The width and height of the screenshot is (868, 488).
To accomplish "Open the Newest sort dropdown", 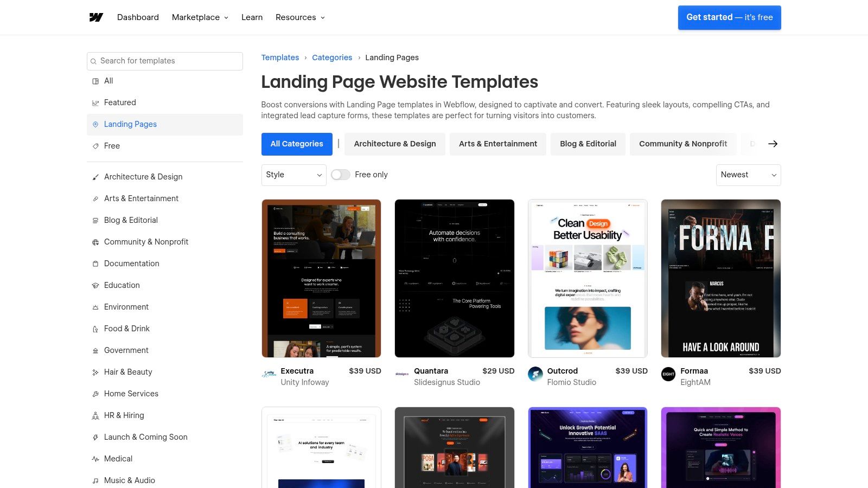I will pyautogui.click(x=749, y=175).
